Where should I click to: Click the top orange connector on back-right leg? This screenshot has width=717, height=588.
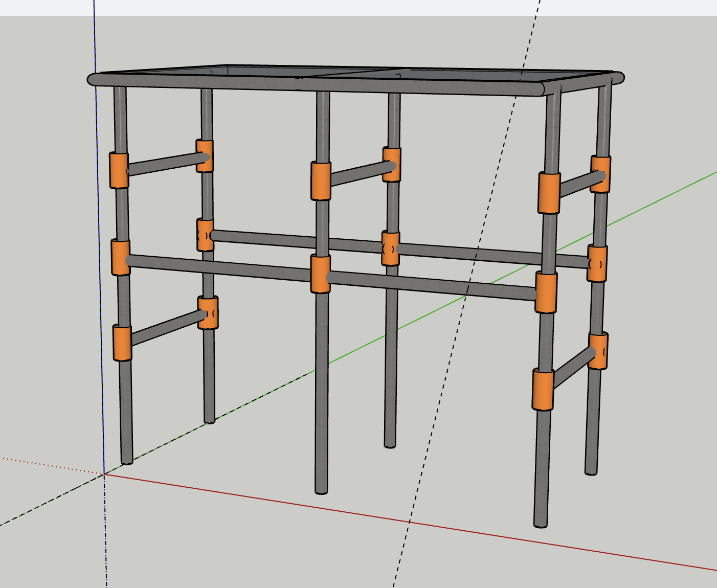(600, 174)
